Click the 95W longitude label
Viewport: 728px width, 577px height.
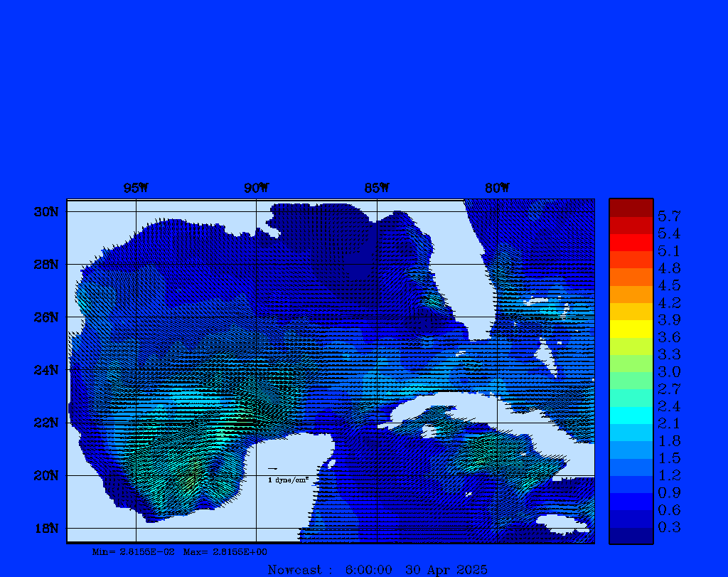tap(136, 188)
